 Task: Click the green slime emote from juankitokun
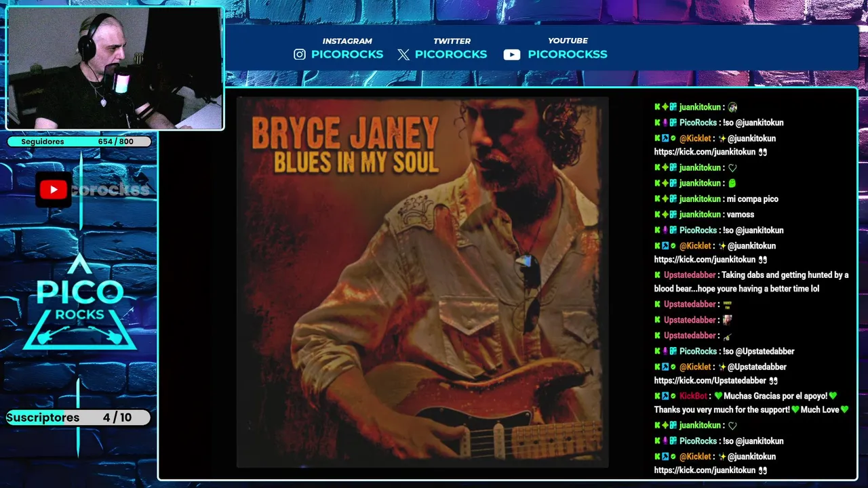click(732, 183)
